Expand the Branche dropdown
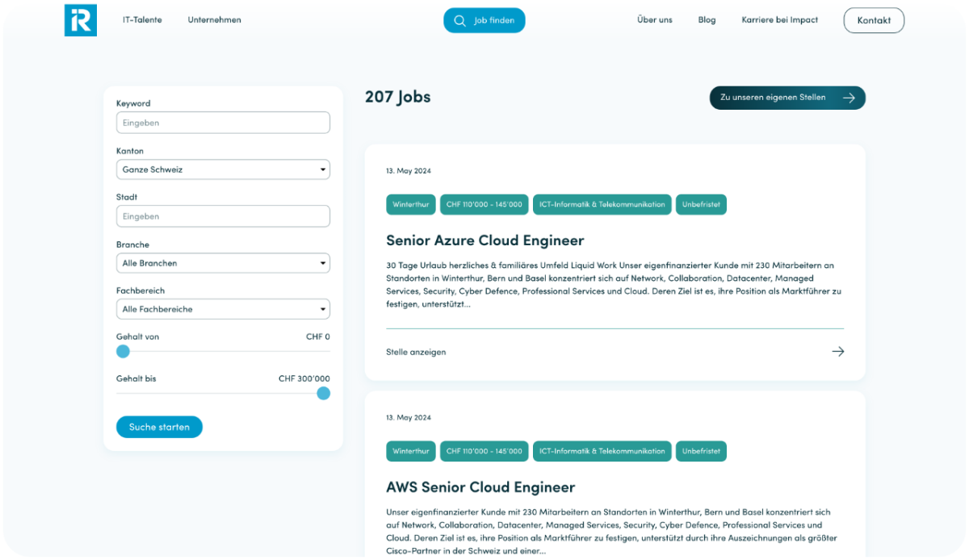This screenshot has height=560, width=969. (x=223, y=263)
